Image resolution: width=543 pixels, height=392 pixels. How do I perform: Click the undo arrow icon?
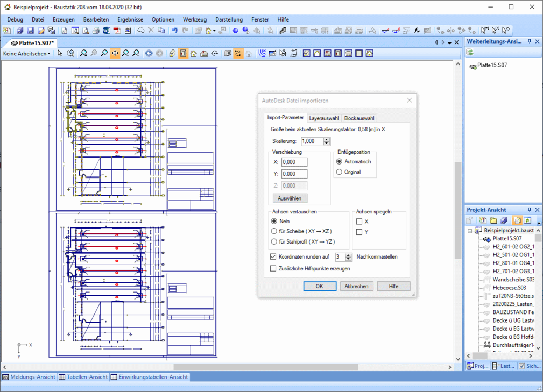point(175,31)
